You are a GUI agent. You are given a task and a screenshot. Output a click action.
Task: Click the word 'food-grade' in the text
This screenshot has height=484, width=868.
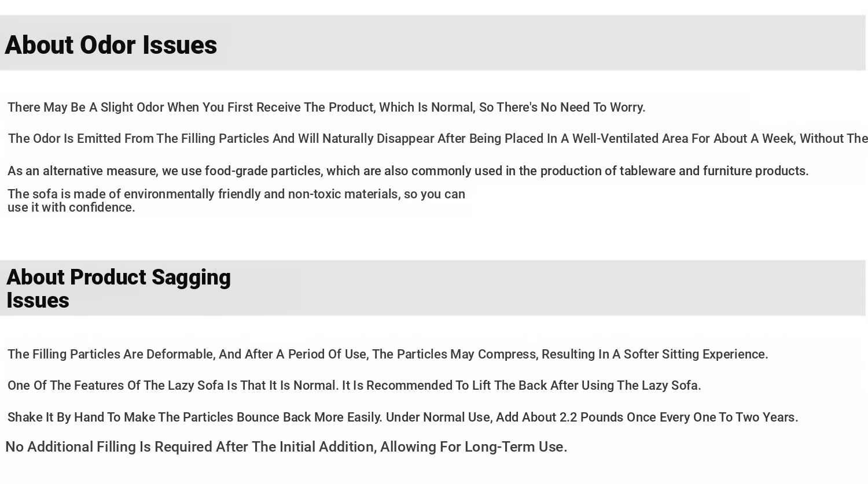pyautogui.click(x=236, y=171)
